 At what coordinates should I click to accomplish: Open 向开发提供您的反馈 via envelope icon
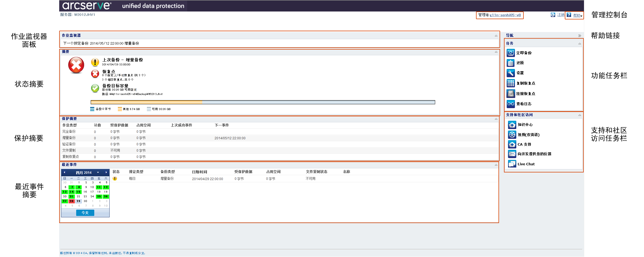coord(512,154)
